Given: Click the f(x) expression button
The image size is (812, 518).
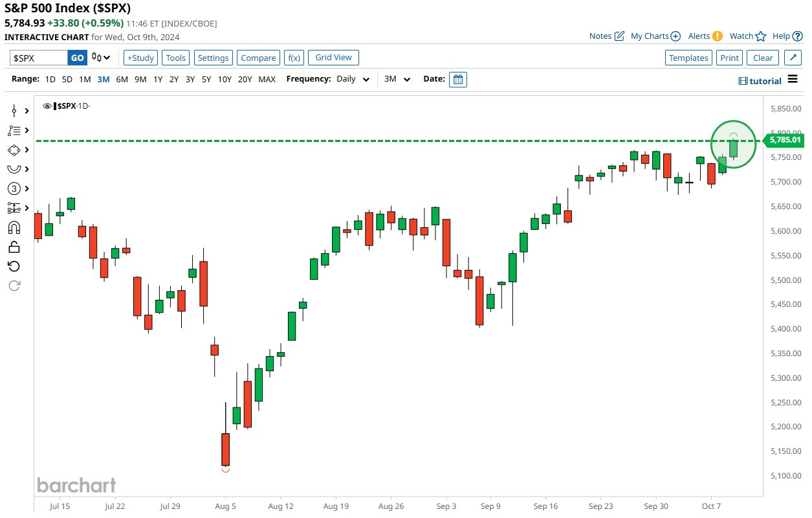Looking at the screenshot, I should (294, 58).
